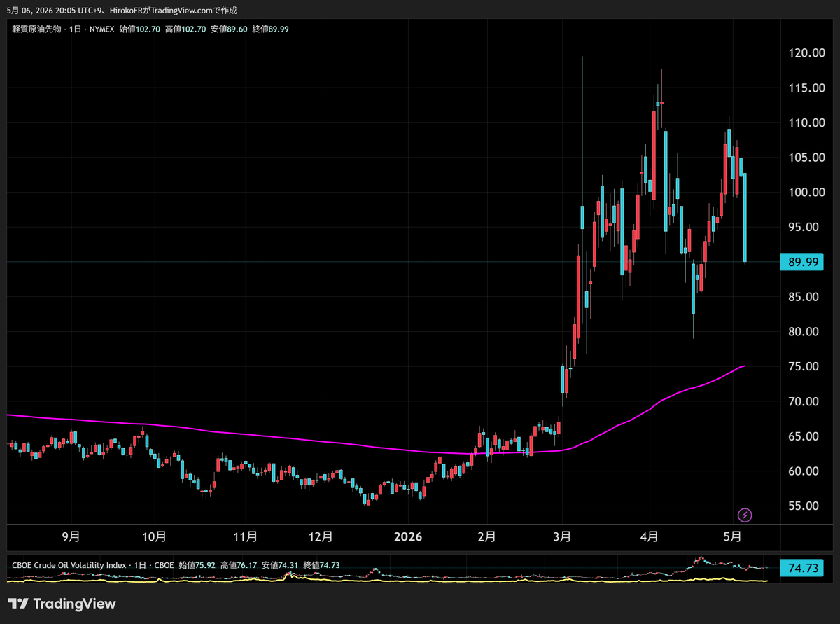Click the 100.00 price axis label
840x624 pixels.
tap(806, 193)
